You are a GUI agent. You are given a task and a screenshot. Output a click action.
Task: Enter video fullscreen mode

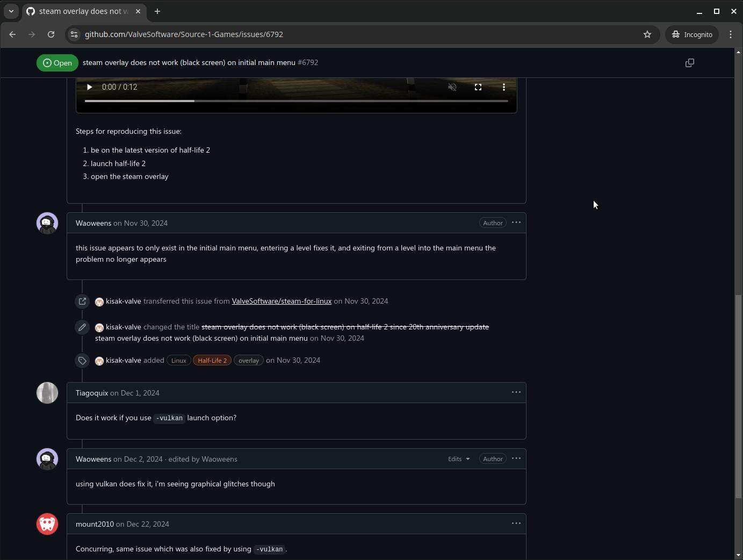click(478, 87)
